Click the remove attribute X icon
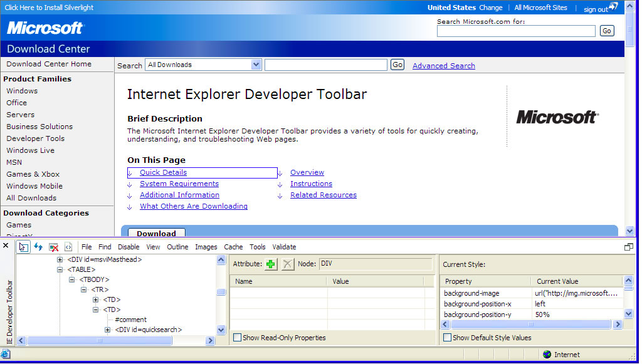Screen dimensions: 642x364 pos(287,264)
